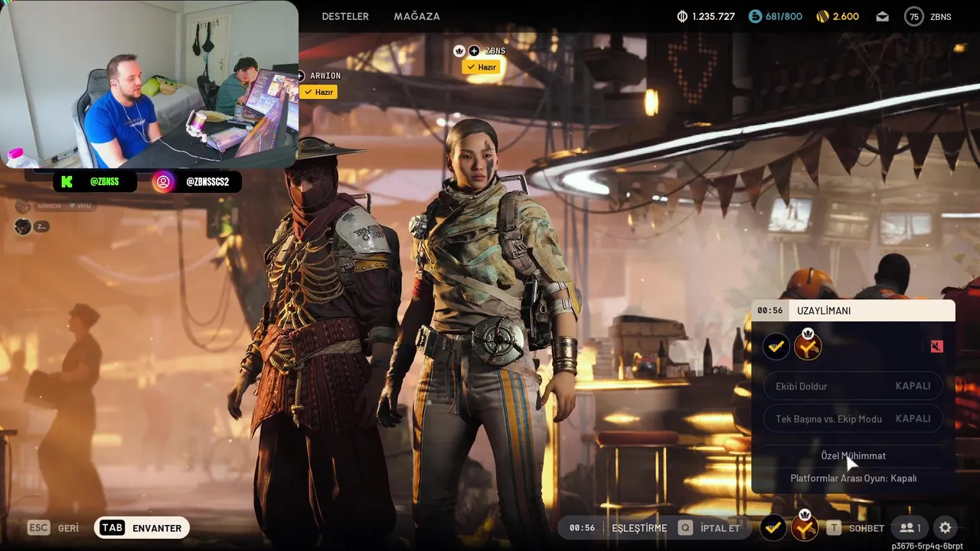Click the 00:56 timer in panel header

pos(770,310)
